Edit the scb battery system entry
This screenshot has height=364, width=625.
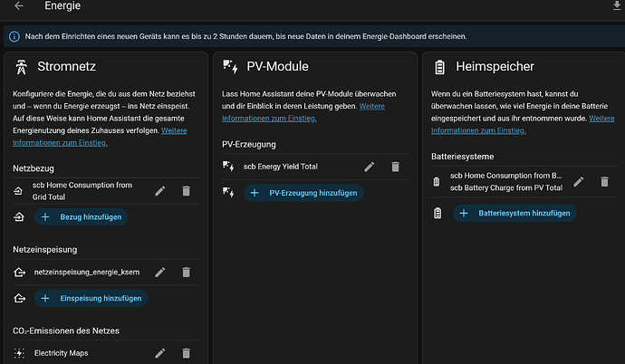[579, 182]
